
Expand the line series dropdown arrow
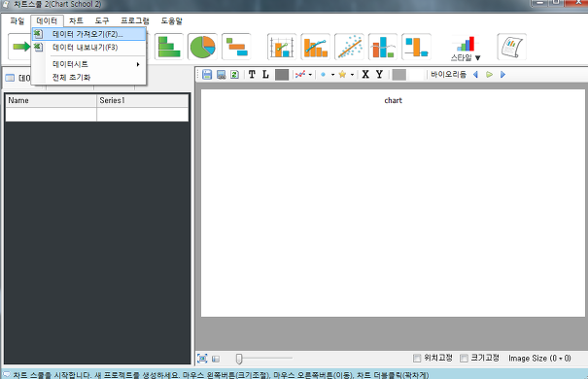point(310,75)
